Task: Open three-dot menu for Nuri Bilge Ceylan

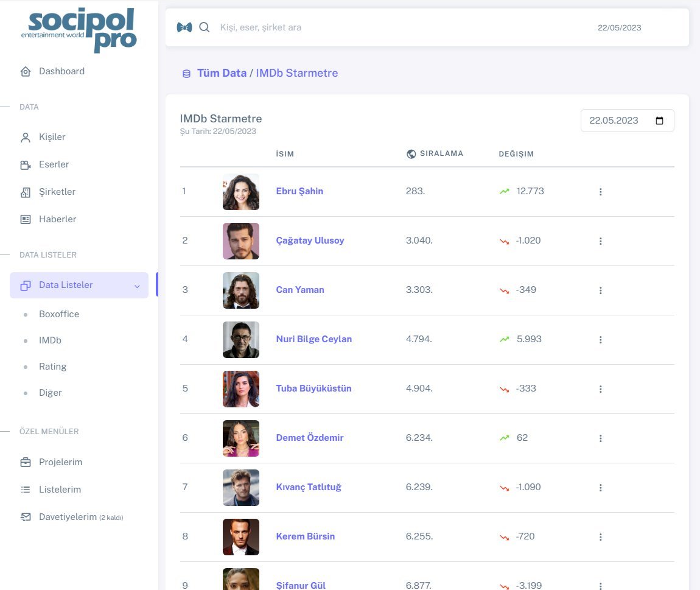Action: tap(600, 340)
